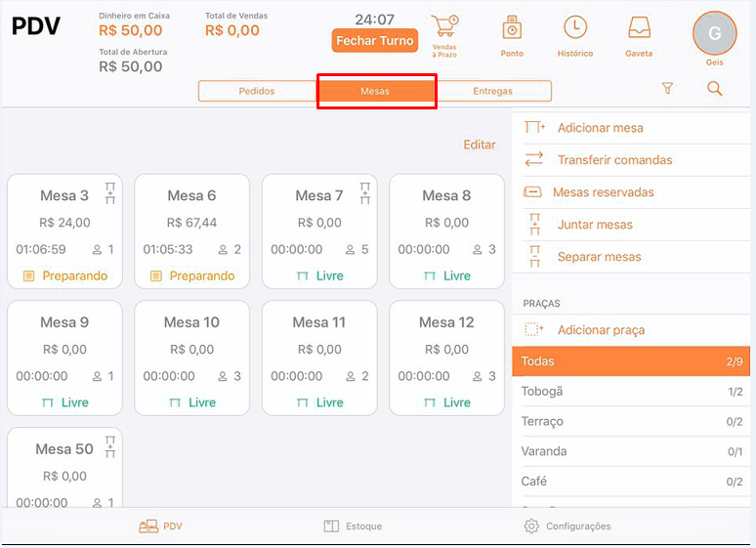Image resolution: width=756 pixels, height=548 pixels.
Task: Click the Configurações gear icon
Action: tap(531, 527)
